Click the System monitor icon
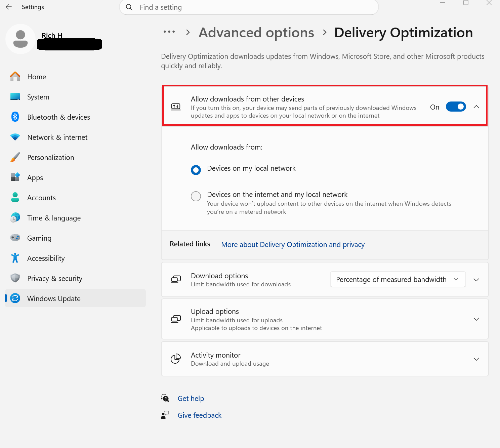The width and height of the screenshot is (500, 448). [x=15, y=97]
